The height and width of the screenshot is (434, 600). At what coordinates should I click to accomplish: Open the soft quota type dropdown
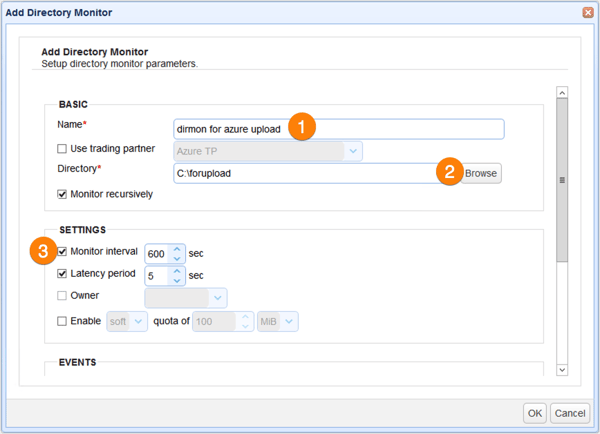(x=138, y=321)
